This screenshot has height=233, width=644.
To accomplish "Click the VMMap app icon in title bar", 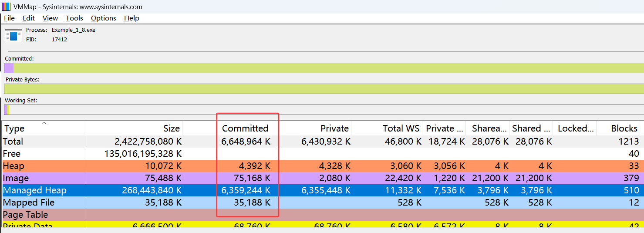I will pyautogui.click(x=6, y=7).
